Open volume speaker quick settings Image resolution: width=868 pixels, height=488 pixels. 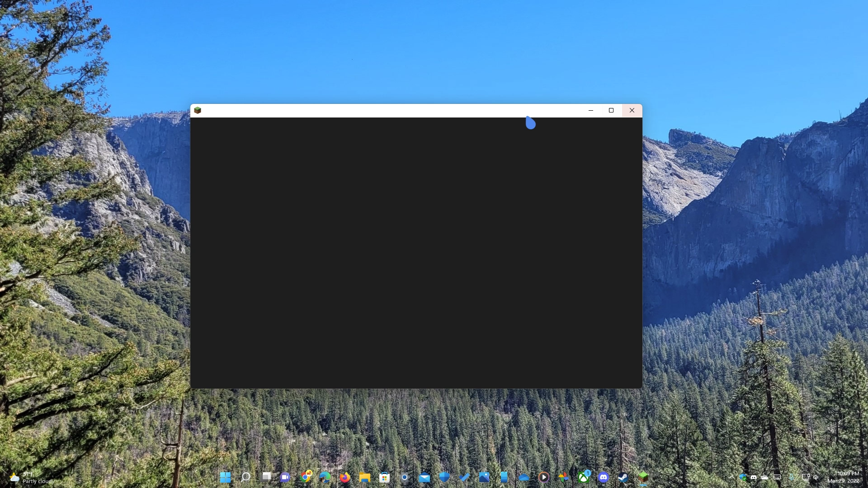(816, 477)
